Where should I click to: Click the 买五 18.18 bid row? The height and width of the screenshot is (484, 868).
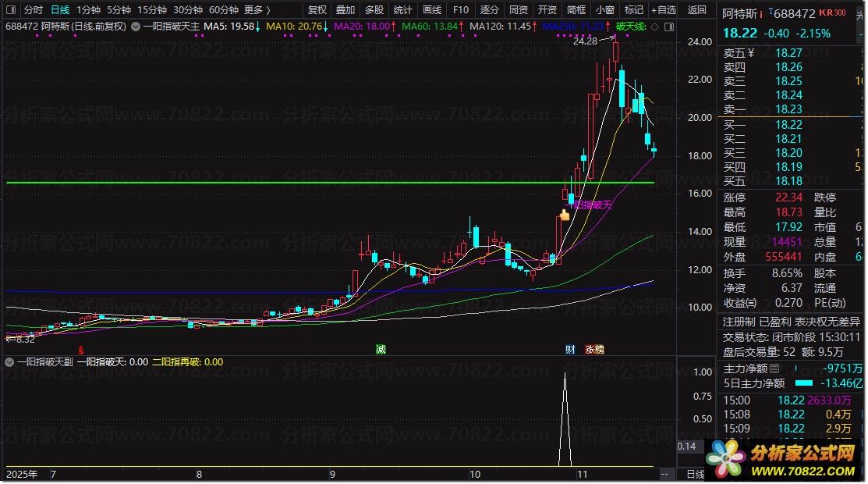[x=788, y=181]
